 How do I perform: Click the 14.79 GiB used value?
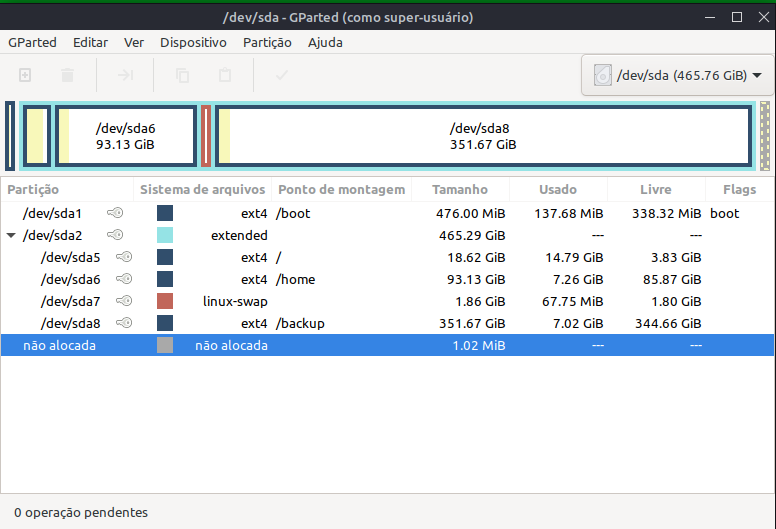click(x=574, y=257)
